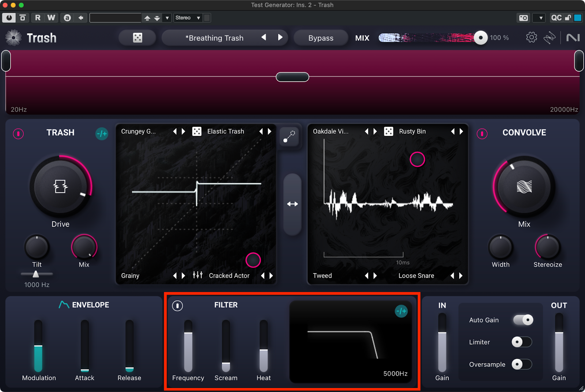585x392 pixels.
Task: Go to previous Grainy distortion type
Action: pyautogui.click(x=175, y=275)
